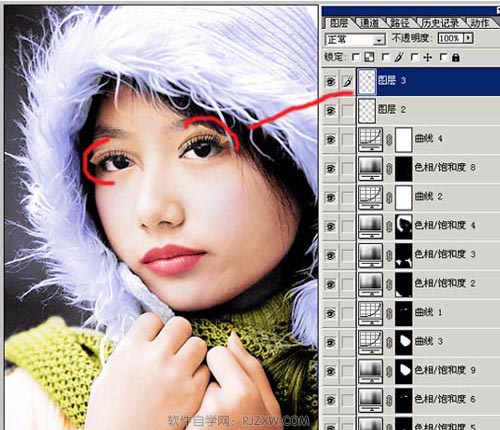Select the 曲线 3 layer row
This screenshot has height=430, width=500.
click(411, 342)
